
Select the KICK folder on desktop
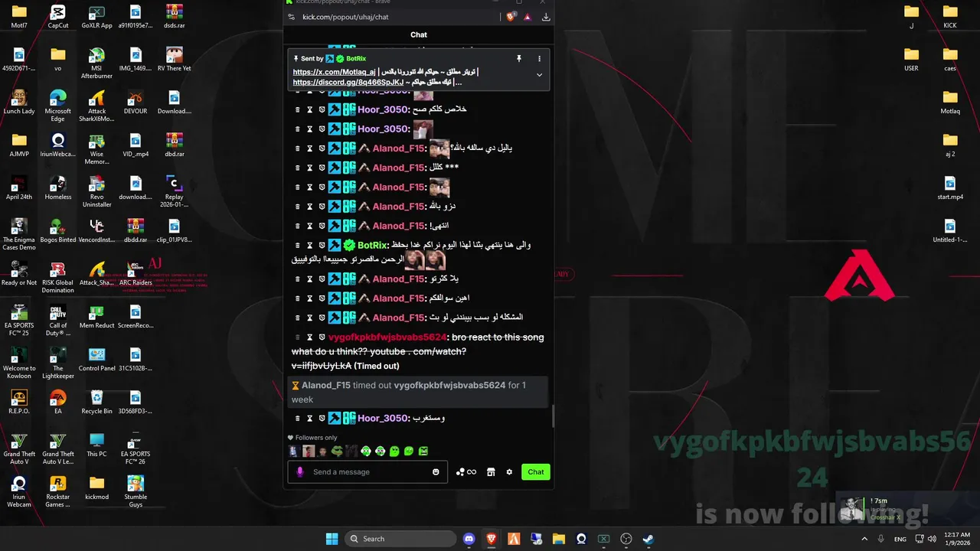coord(950,17)
